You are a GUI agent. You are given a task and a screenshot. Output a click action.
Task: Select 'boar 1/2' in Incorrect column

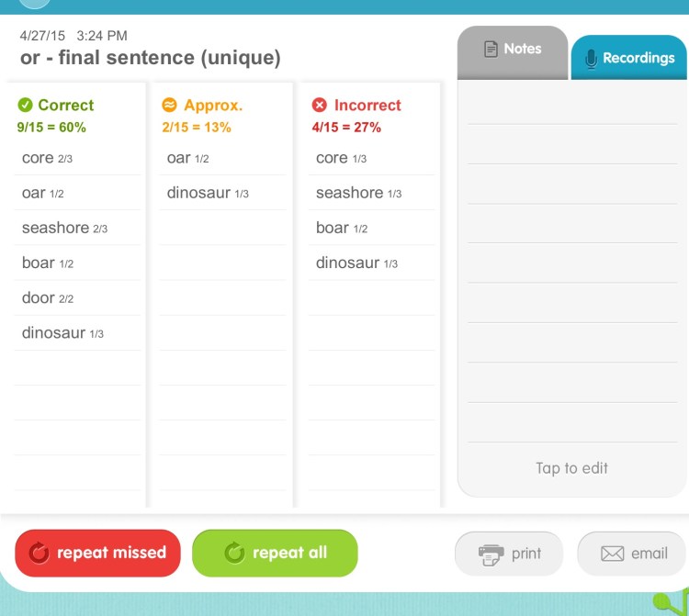click(342, 228)
